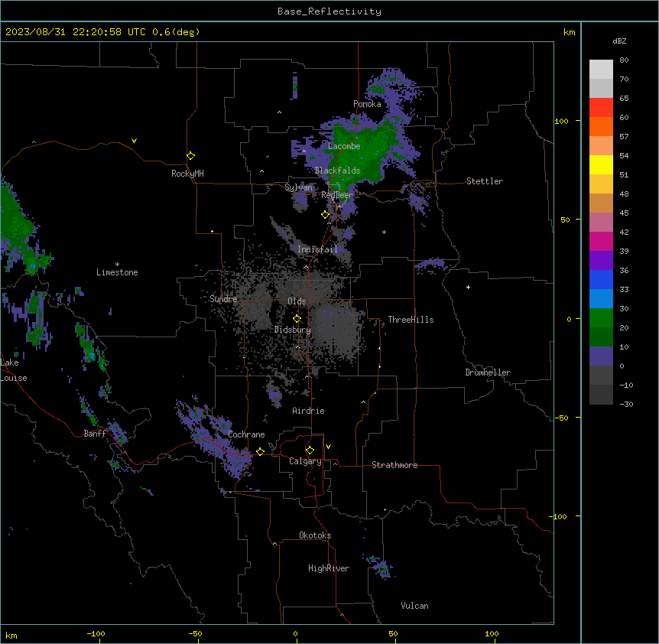Screen dimensions: 659x644
Task: Click the Limestone label
Action: [x=117, y=272]
